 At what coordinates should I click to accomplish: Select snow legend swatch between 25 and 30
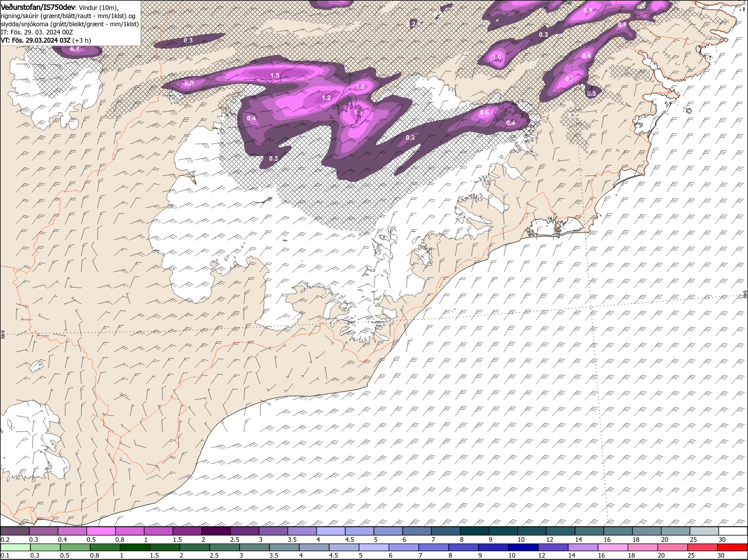pos(704,531)
